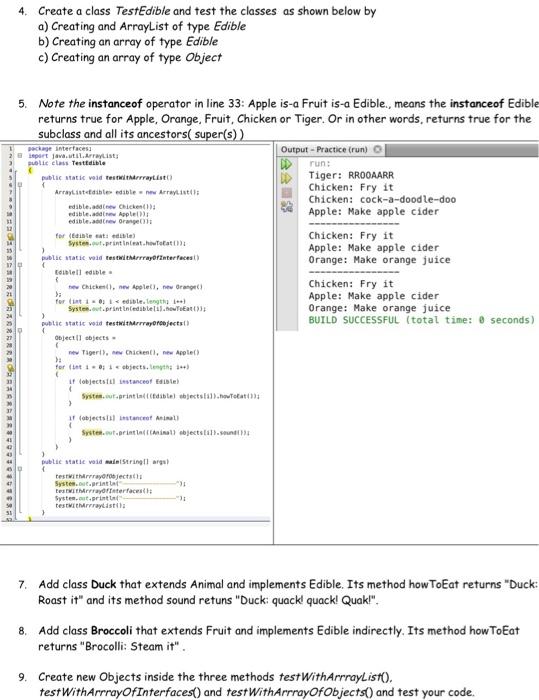539x700 pixels.
Task: Close the Output - Practice (run) tab
Action: click(x=377, y=149)
